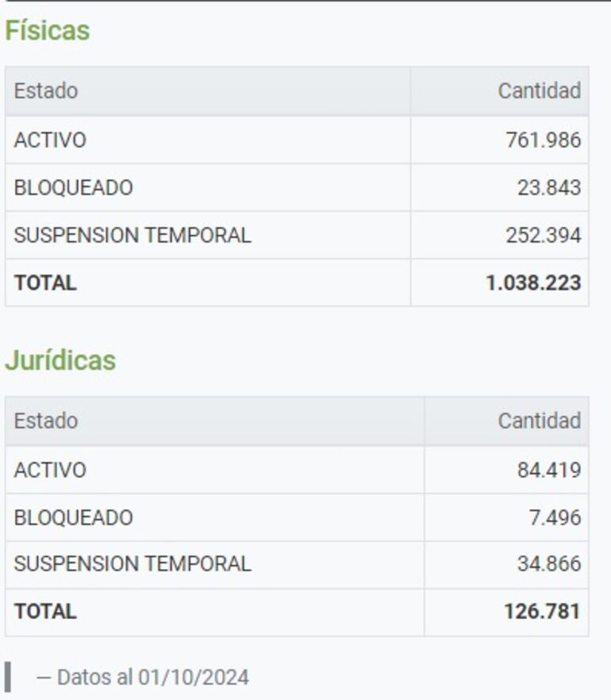Click the Jurídicas section heading
Image resolution: width=611 pixels, height=700 pixels.
pos(60,360)
